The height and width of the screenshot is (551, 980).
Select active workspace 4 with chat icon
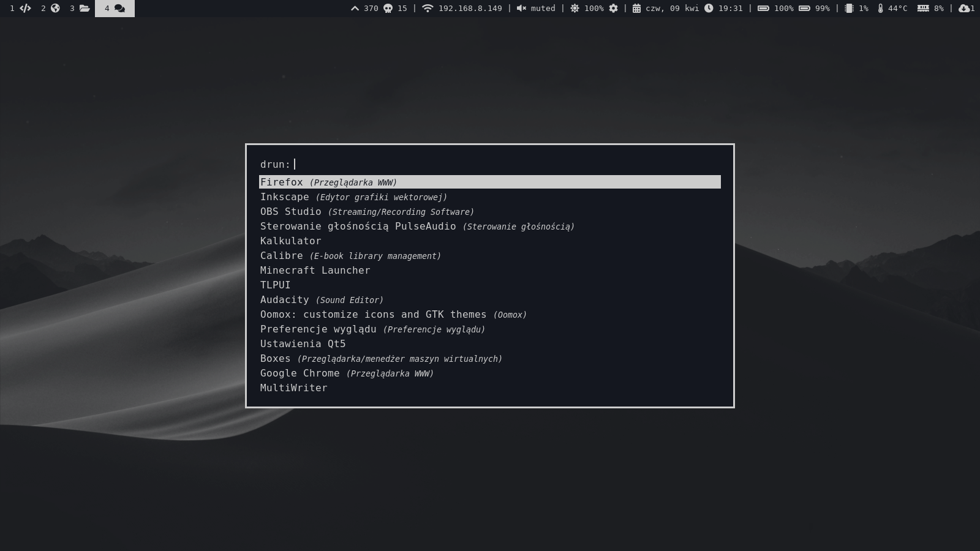tap(115, 9)
